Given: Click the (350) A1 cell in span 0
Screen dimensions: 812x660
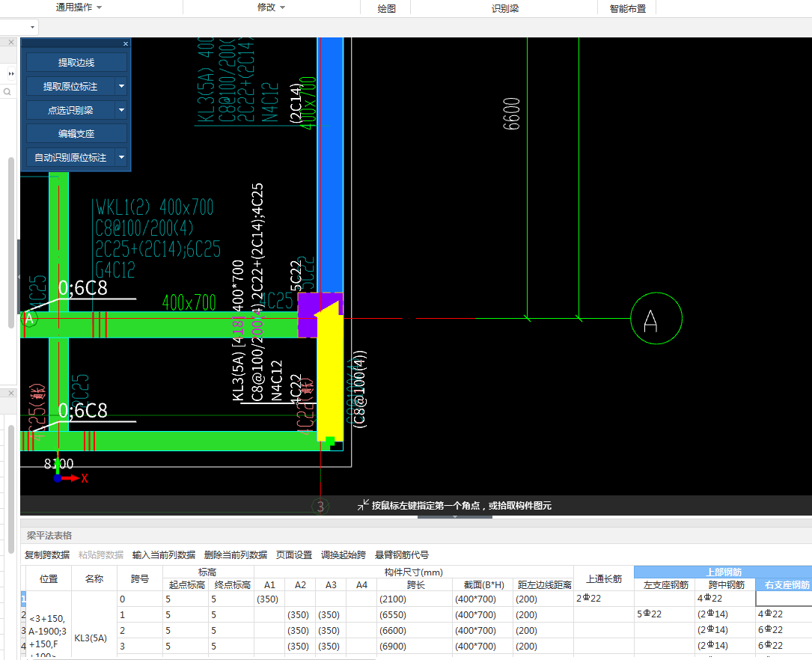Looking at the screenshot, I should [269, 599].
